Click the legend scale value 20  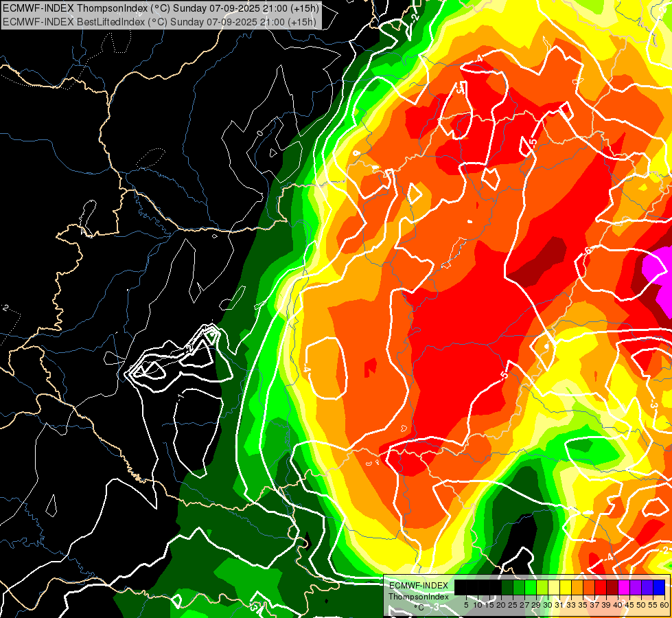500,605
